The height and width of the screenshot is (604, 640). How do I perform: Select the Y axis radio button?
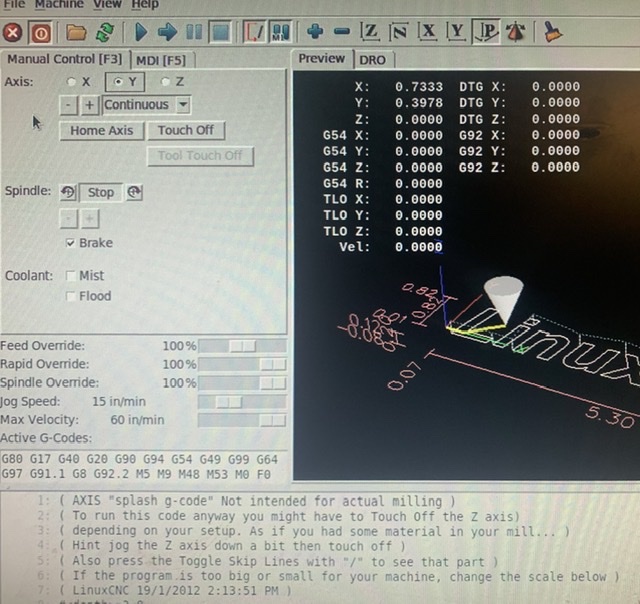point(118,82)
